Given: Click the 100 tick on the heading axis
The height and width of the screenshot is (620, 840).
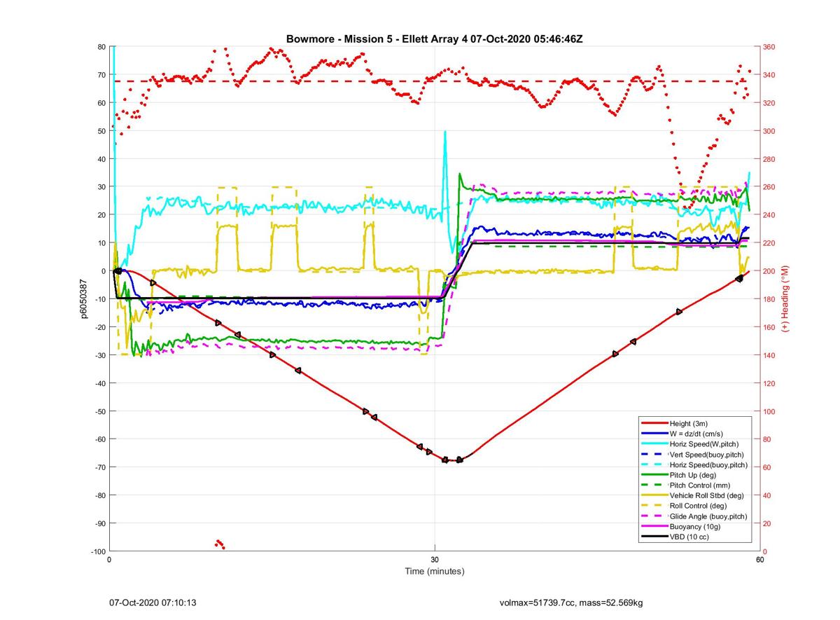Looking at the screenshot, I should [769, 411].
